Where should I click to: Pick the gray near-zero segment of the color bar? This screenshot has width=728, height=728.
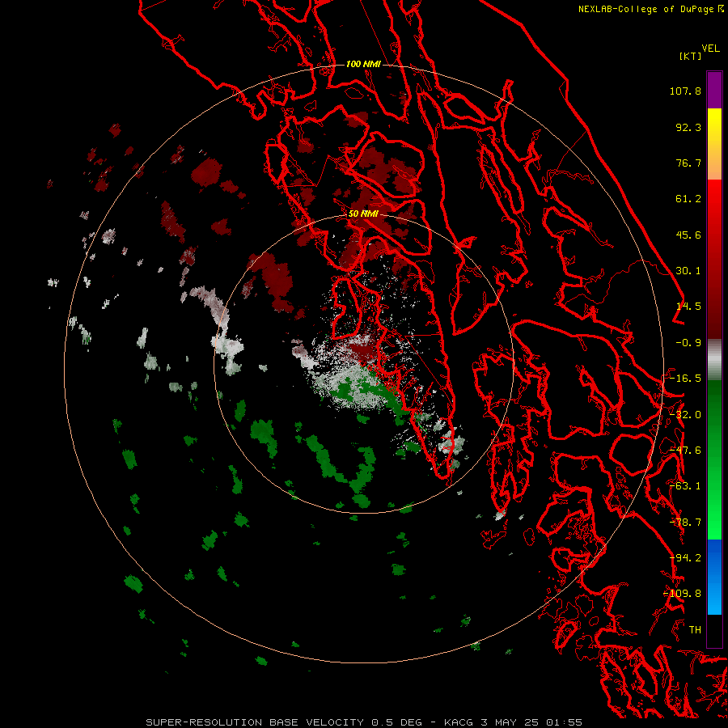point(714,360)
